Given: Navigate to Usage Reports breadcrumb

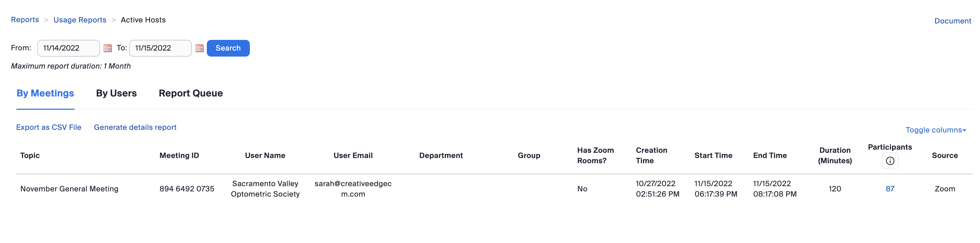Looking at the screenshot, I should pyautogui.click(x=80, y=20).
